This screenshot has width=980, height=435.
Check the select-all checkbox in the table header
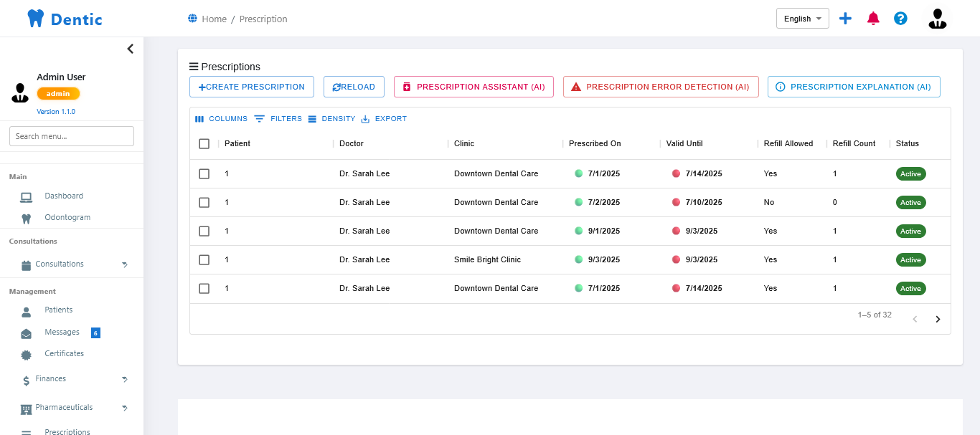click(204, 143)
